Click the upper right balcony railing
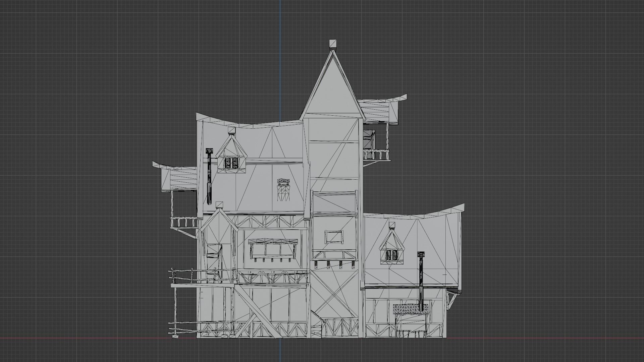 [x=377, y=155]
